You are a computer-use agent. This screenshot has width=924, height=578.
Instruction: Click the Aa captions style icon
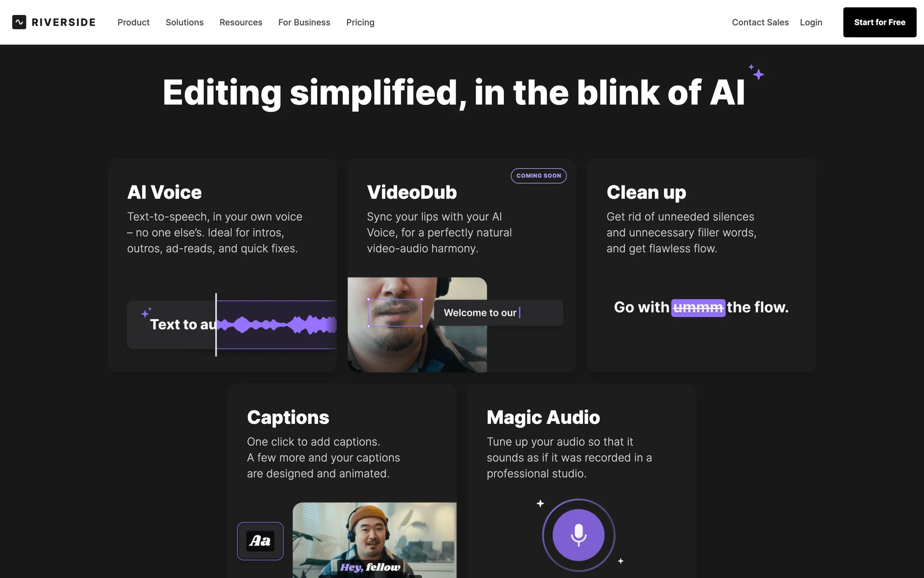point(260,541)
